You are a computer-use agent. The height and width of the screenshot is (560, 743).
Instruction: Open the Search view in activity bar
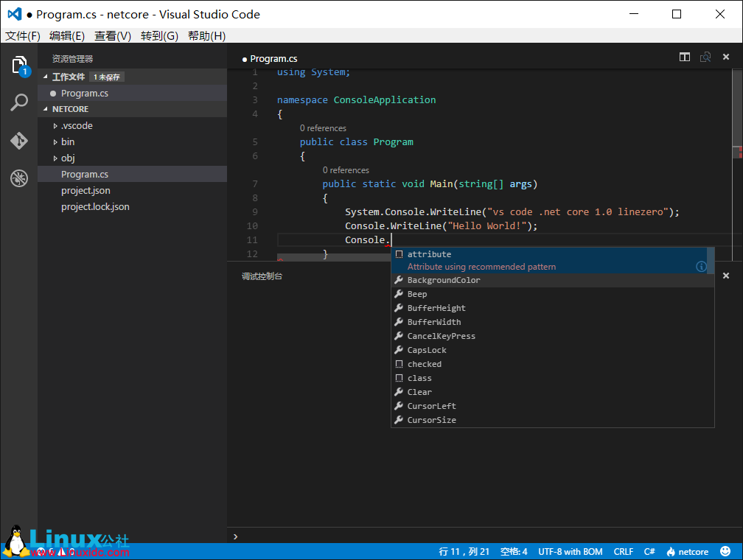tap(19, 102)
